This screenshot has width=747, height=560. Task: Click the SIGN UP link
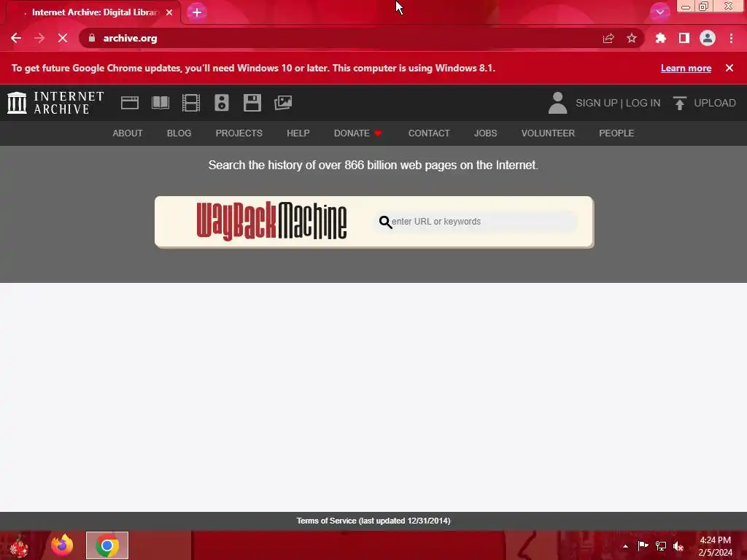[x=596, y=103]
